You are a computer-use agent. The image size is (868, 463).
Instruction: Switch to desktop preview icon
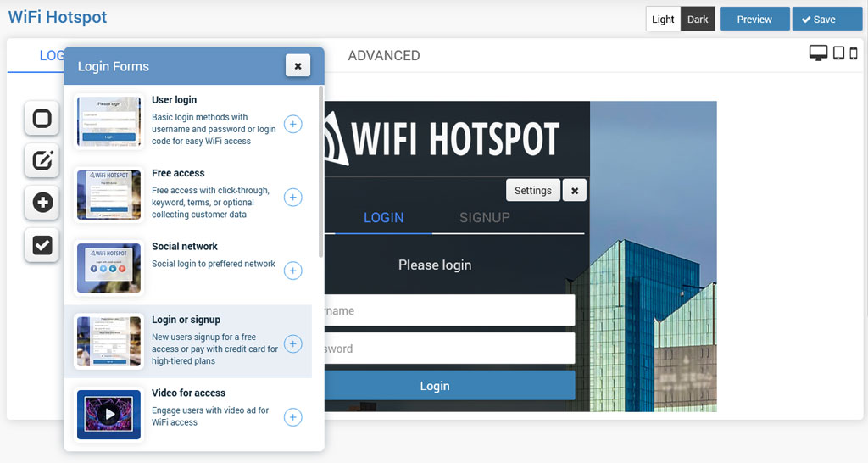(818, 53)
